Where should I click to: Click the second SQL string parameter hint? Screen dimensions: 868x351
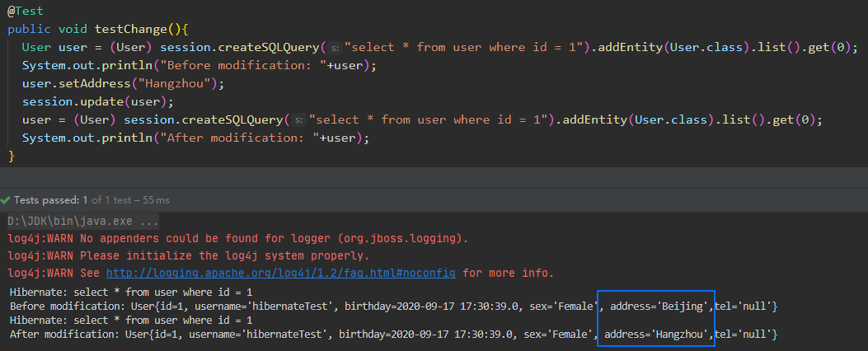300,120
